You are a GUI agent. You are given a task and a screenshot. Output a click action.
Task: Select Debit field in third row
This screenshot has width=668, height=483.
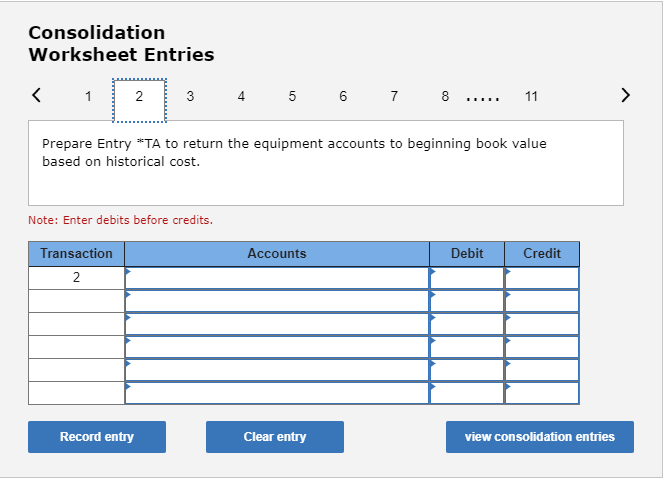click(x=467, y=324)
